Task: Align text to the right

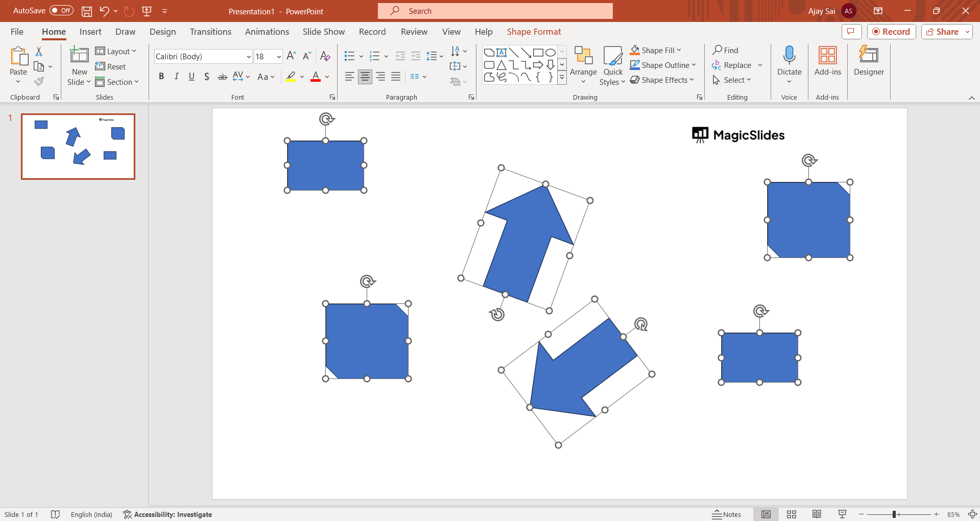Action: [x=380, y=77]
